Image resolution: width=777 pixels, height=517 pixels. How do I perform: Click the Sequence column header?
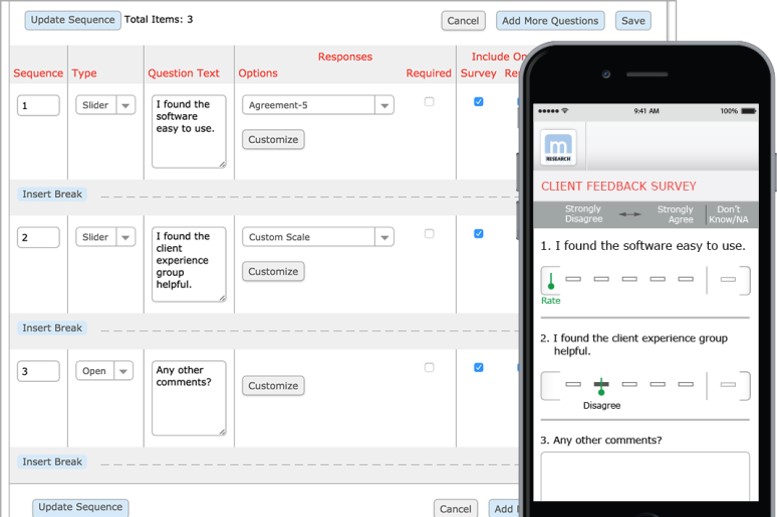tap(38, 73)
